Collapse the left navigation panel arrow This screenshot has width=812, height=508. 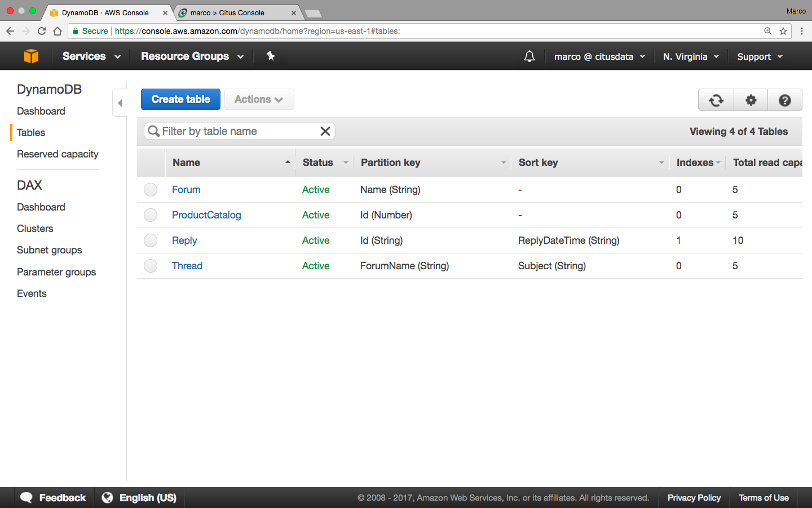(x=120, y=103)
